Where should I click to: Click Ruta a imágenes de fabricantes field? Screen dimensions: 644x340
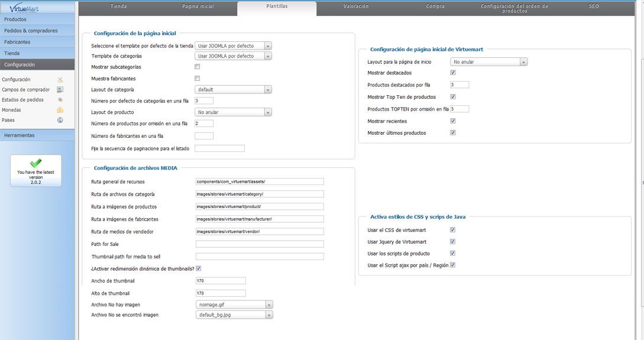(x=260, y=219)
